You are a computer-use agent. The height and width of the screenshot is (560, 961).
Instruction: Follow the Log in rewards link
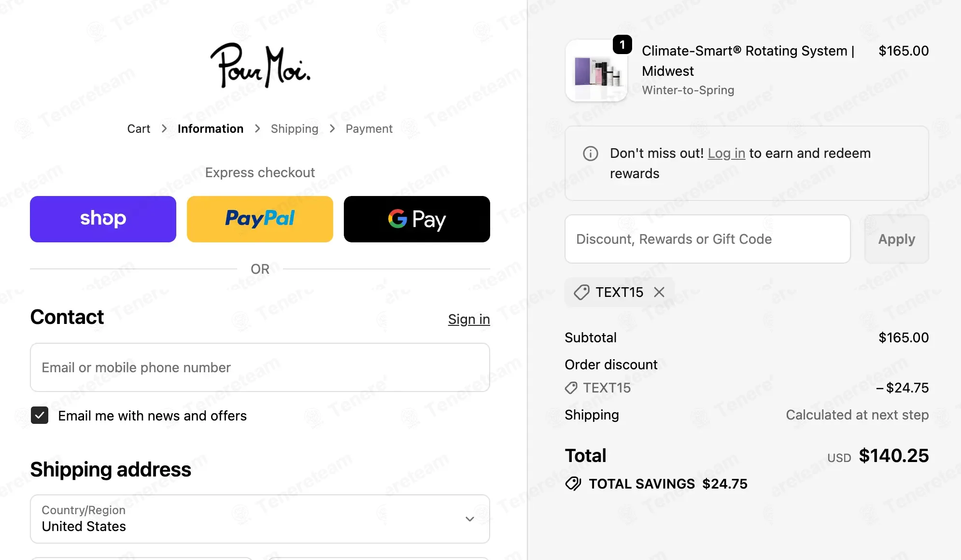[x=726, y=154]
